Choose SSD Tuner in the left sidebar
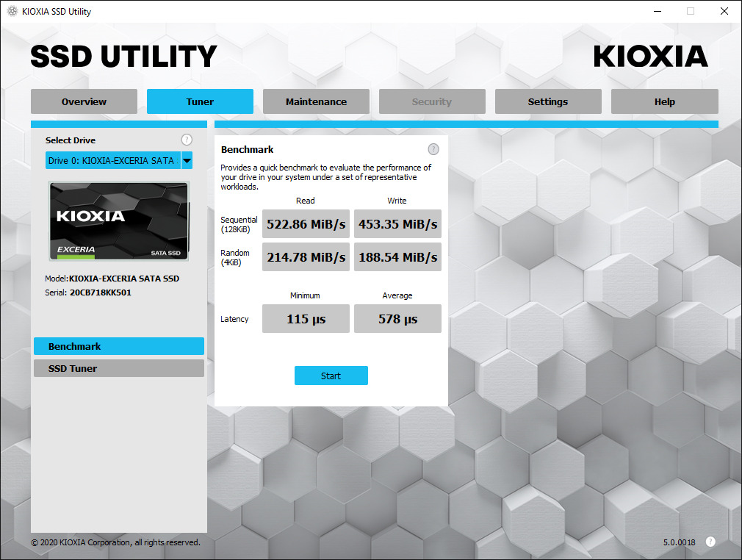Screen dimensions: 742x560 click(x=118, y=368)
